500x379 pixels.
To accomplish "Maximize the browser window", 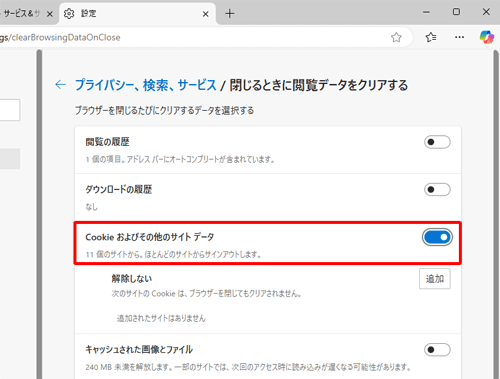I will tap(456, 12).
